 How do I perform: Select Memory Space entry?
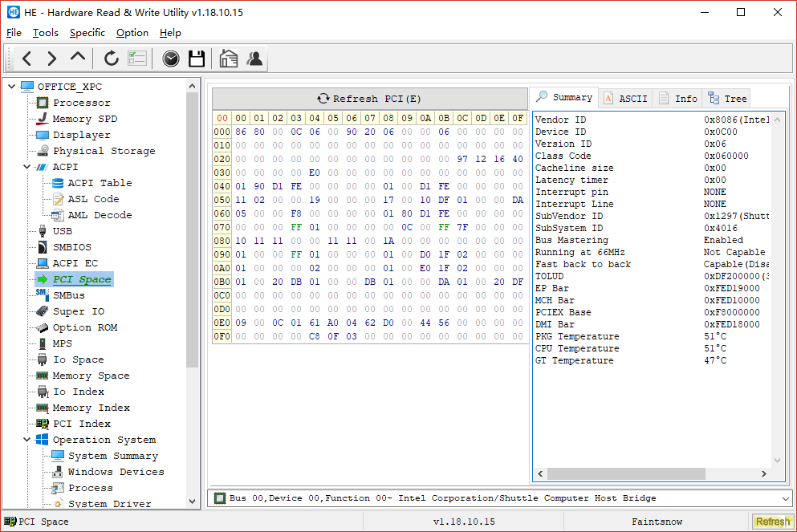click(x=91, y=376)
